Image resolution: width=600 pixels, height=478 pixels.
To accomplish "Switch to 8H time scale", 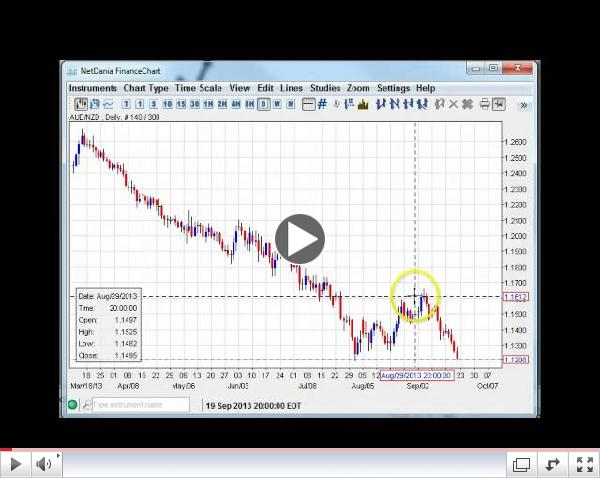I will pos(250,104).
